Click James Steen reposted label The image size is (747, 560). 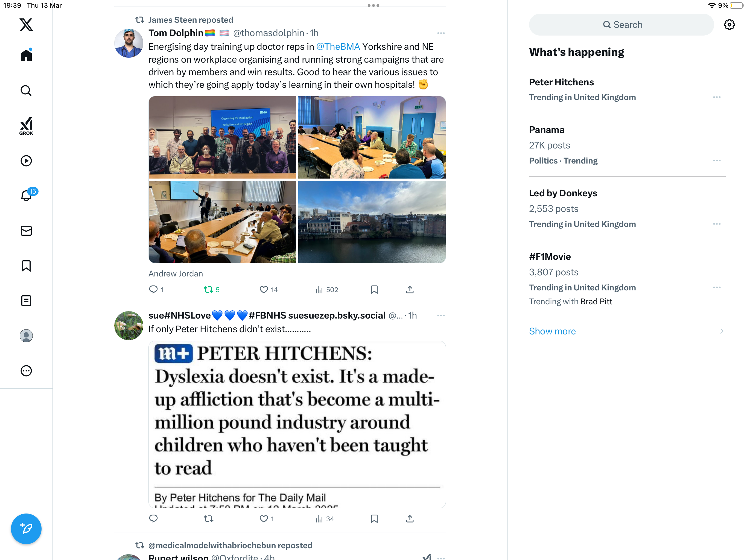click(191, 20)
